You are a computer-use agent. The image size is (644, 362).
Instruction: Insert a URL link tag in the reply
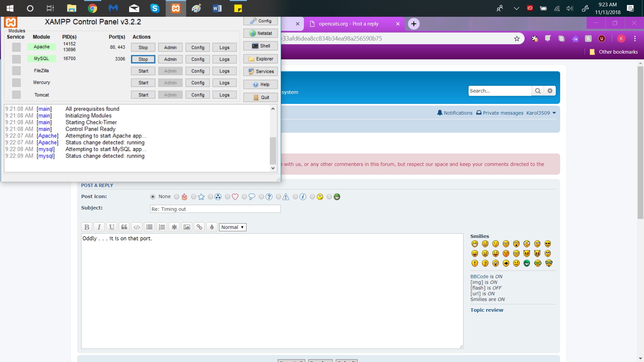click(x=199, y=227)
